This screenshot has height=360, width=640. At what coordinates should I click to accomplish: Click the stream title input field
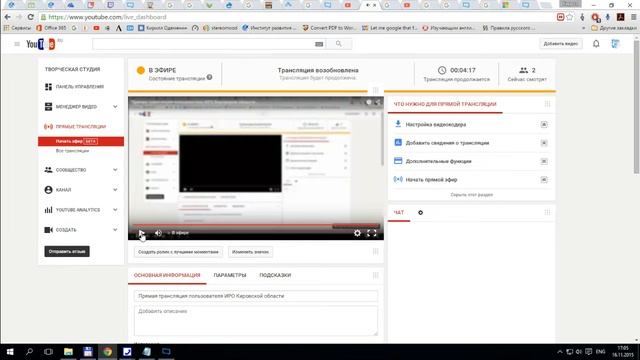click(x=256, y=296)
